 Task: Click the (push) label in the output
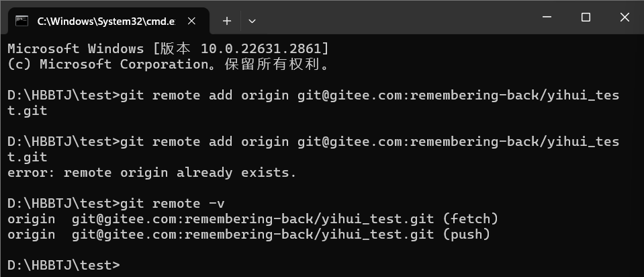coord(466,235)
